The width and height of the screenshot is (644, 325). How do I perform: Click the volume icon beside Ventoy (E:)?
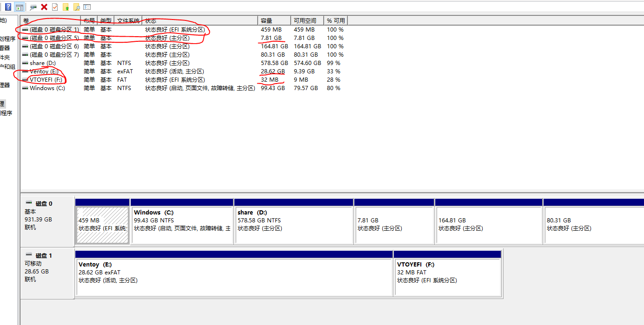pos(25,71)
